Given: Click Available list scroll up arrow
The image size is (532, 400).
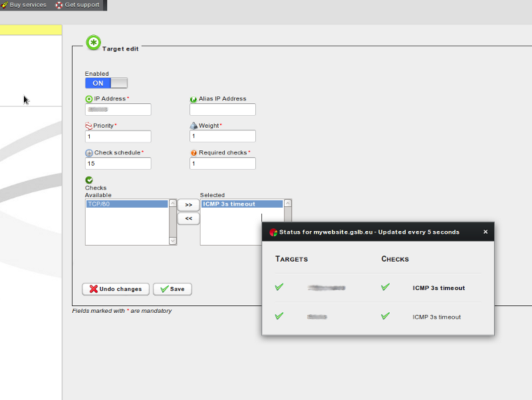Looking at the screenshot, I should pyautogui.click(x=173, y=203).
